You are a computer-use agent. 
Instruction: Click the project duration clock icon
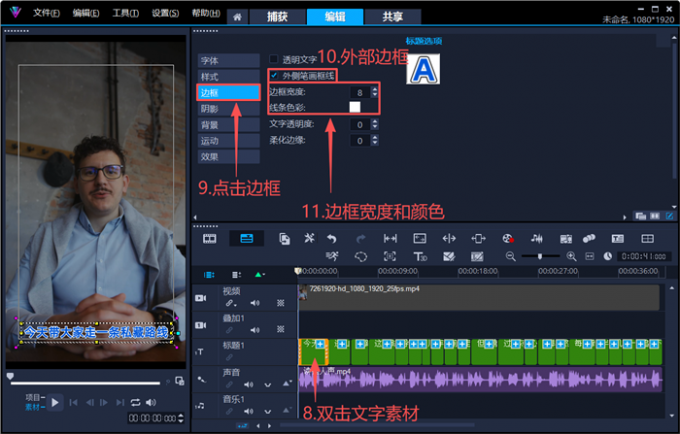pyautogui.click(x=608, y=257)
